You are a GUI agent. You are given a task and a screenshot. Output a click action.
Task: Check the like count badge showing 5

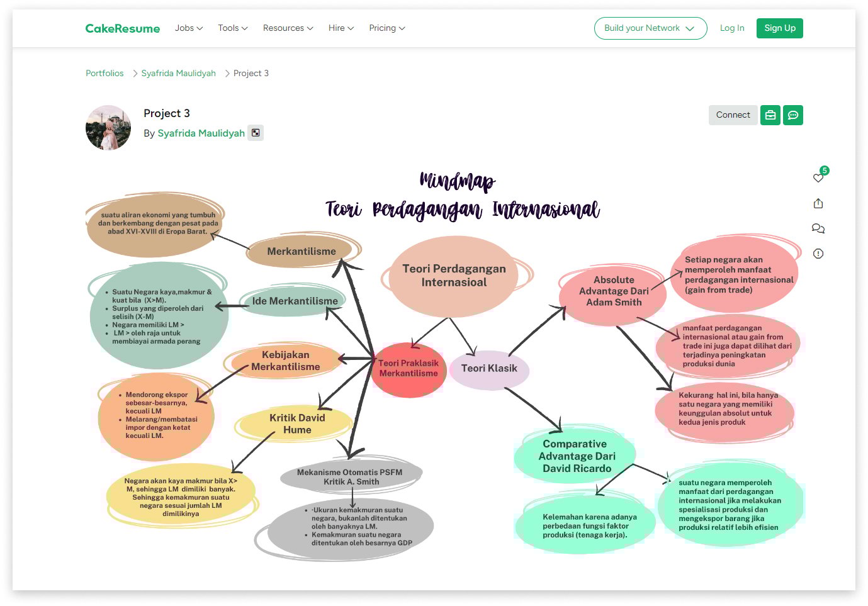pyautogui.click(x=825, y=170)
